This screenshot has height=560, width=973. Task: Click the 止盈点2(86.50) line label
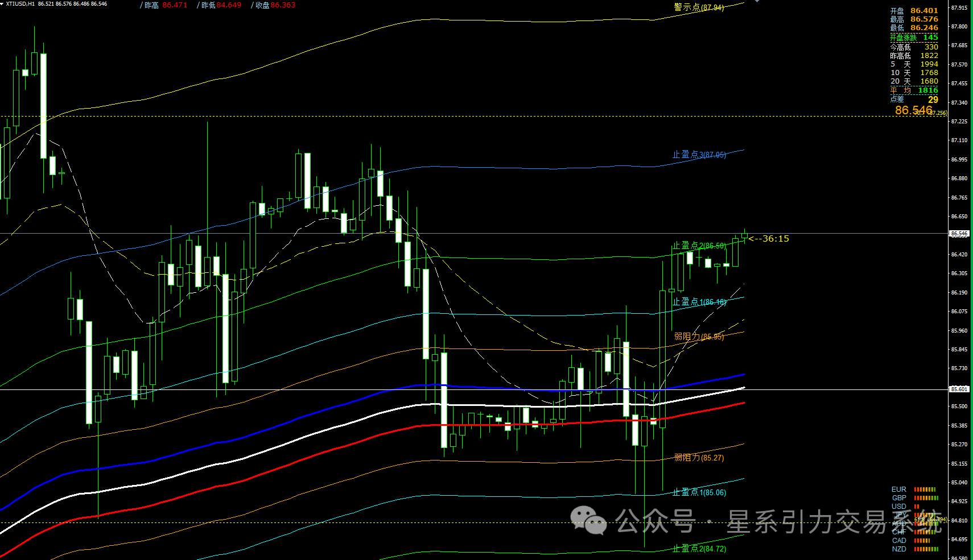(699, 246)
